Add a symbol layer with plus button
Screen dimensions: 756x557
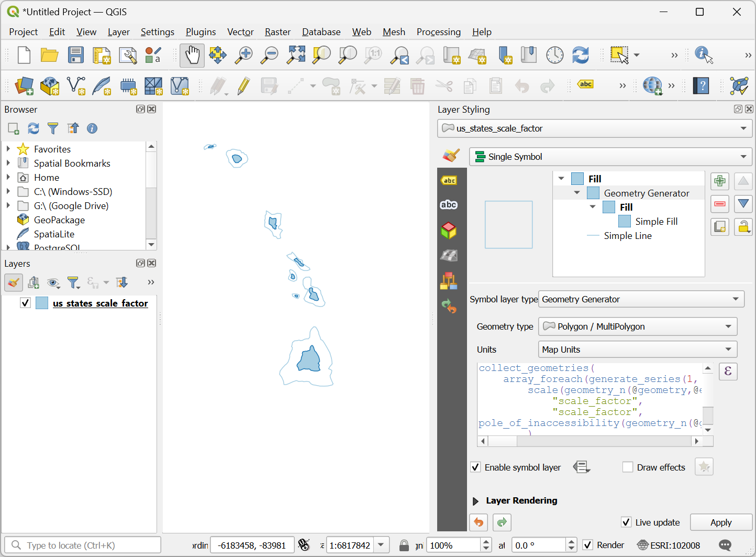tap(720, 181)
